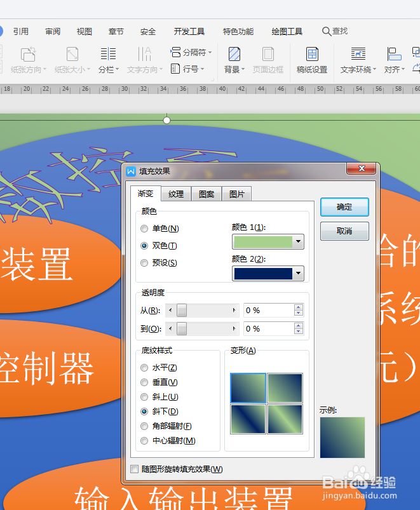This screenshot has width=420, height=510.
Task: Click the 到 transparency percent field
Action: click(269, 329)
